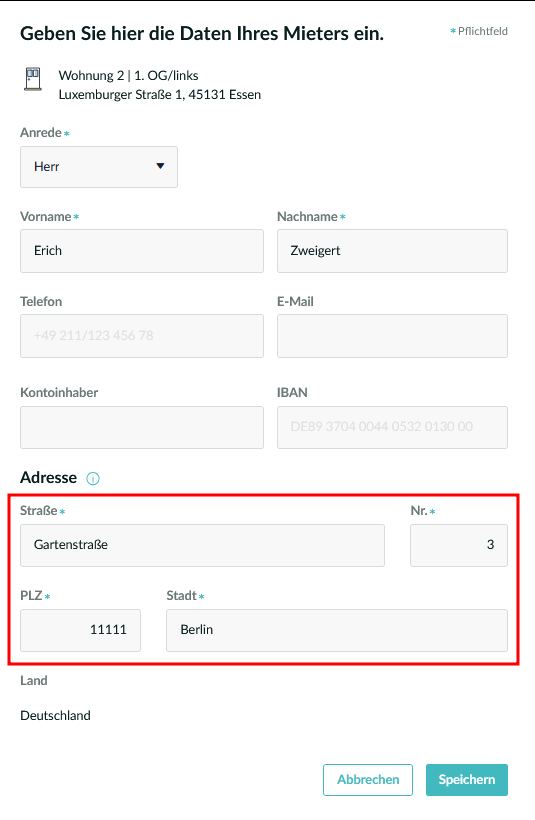The width and height of the screenshot is (535, 820).
Task: Click the apartment door icon
Action: [x=33, y=79]
